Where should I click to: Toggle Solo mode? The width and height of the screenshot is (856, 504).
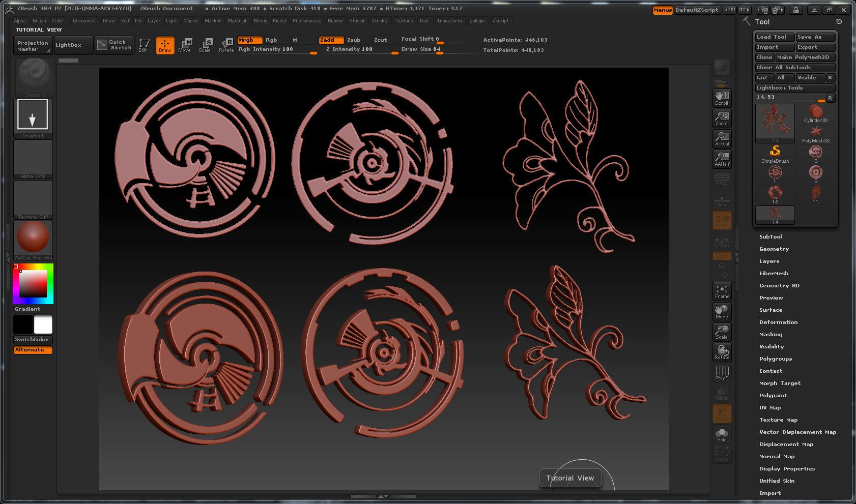tap(722, 434)
